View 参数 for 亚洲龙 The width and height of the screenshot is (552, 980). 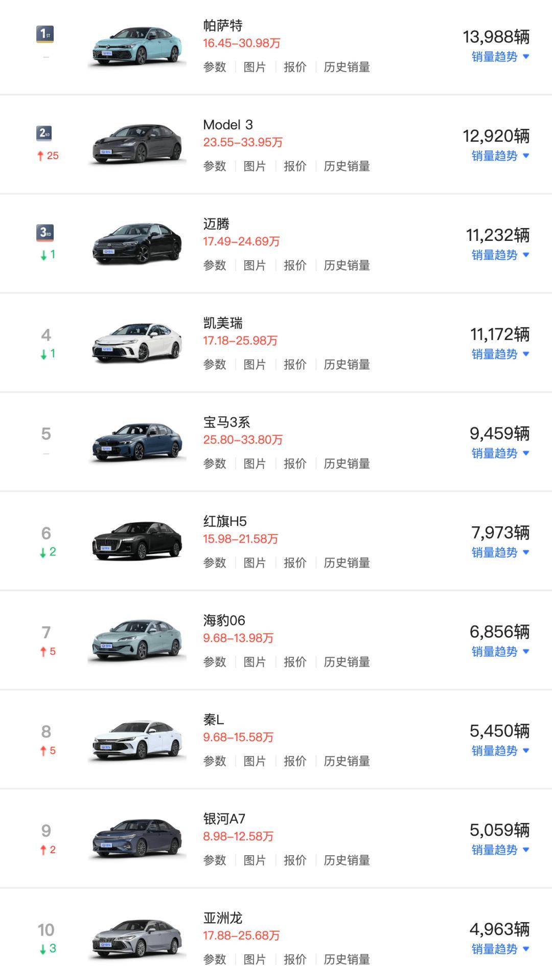pos(215,960)
